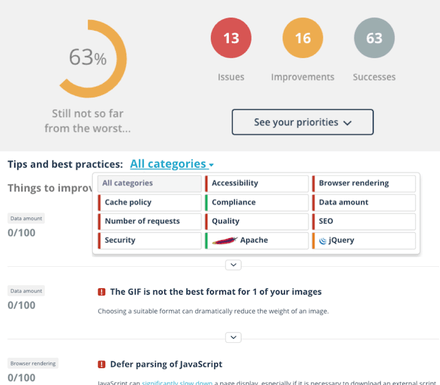
Task: Choose All categories option in menu
Action: [x=150, y=183]
